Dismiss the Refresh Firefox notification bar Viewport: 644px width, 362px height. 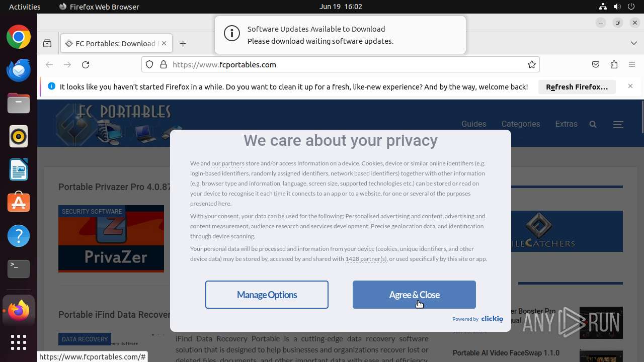click(x=630, y=86)
